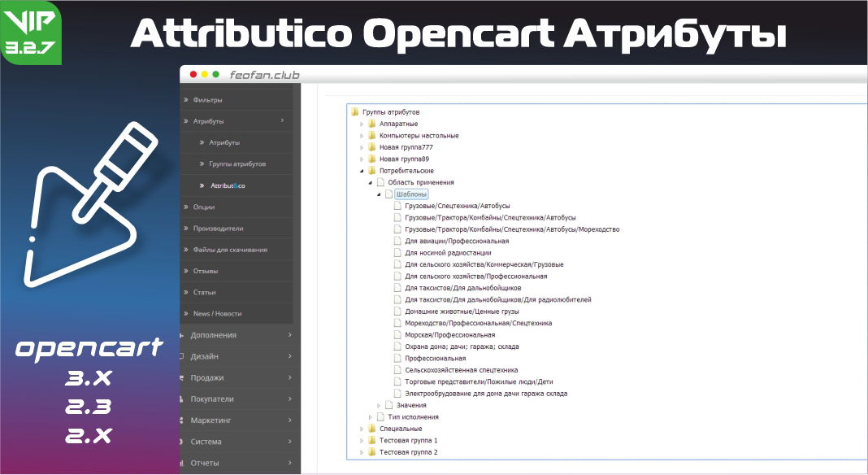This screenshot has height=475, width=868.
Task: Click the folder icon of Тестовая группа 1
Action: (x=371, y=440)
